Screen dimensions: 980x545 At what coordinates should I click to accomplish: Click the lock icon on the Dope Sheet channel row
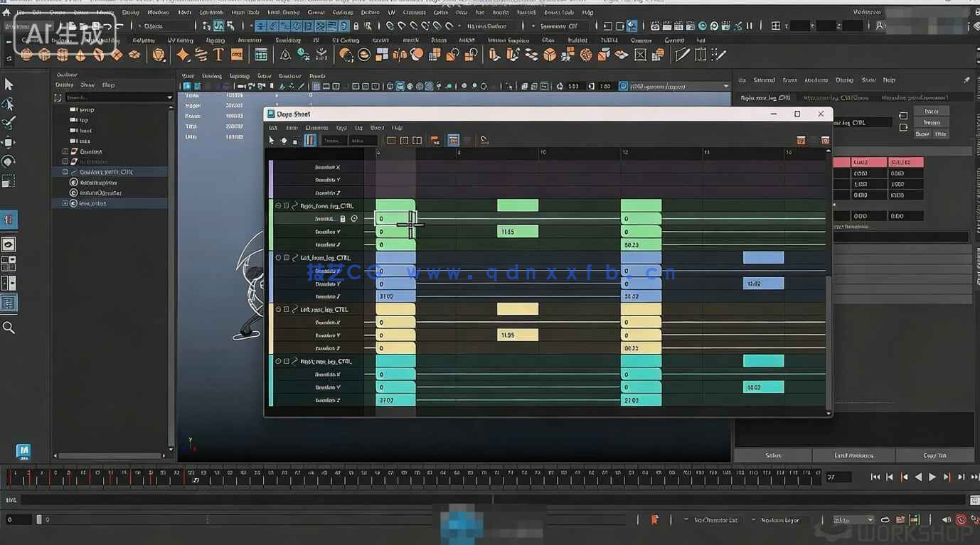343,219
